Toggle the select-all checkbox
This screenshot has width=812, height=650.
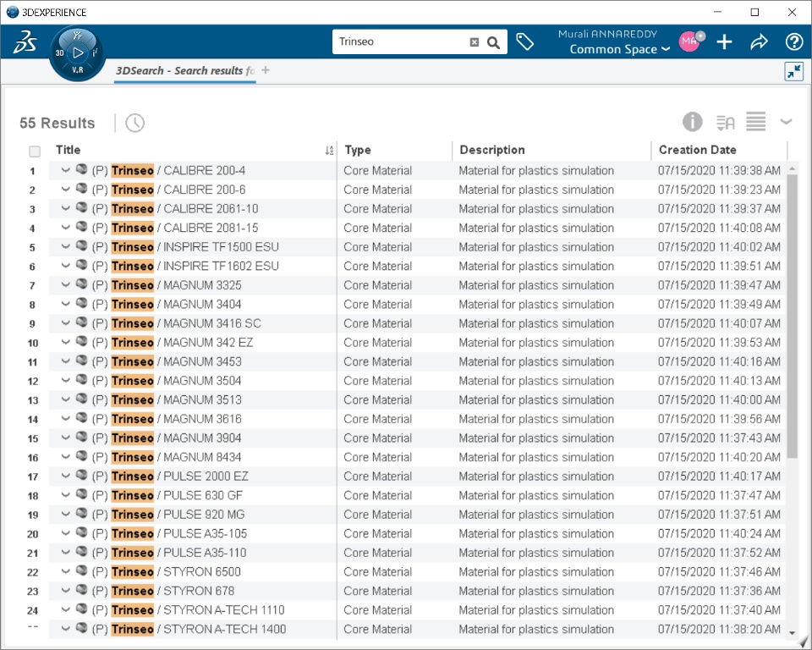click(35, 151)
